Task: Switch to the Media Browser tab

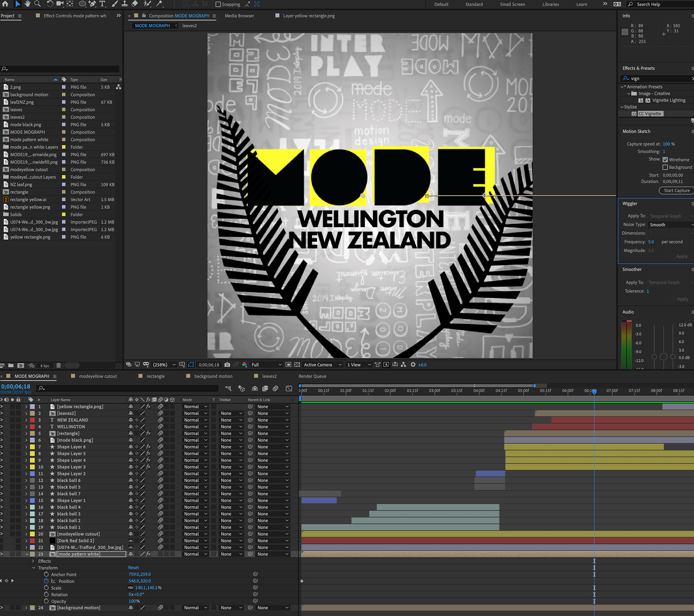Action: [x=239, y=16]
